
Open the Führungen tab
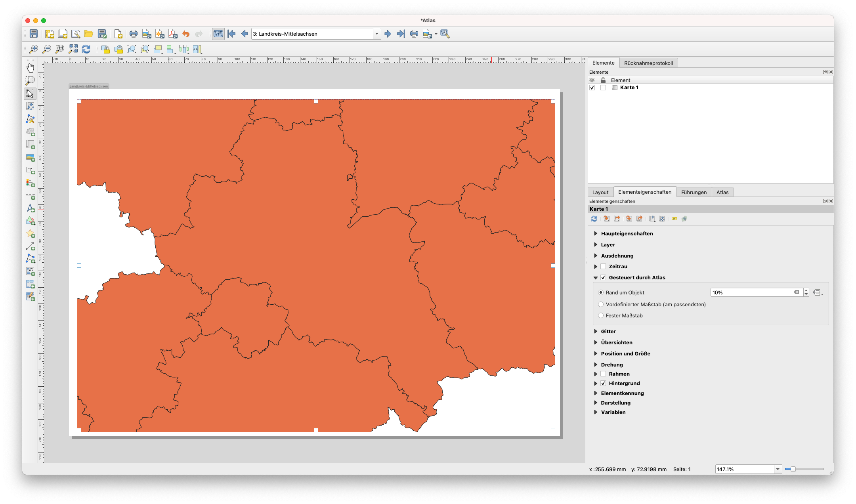point(694,192)
